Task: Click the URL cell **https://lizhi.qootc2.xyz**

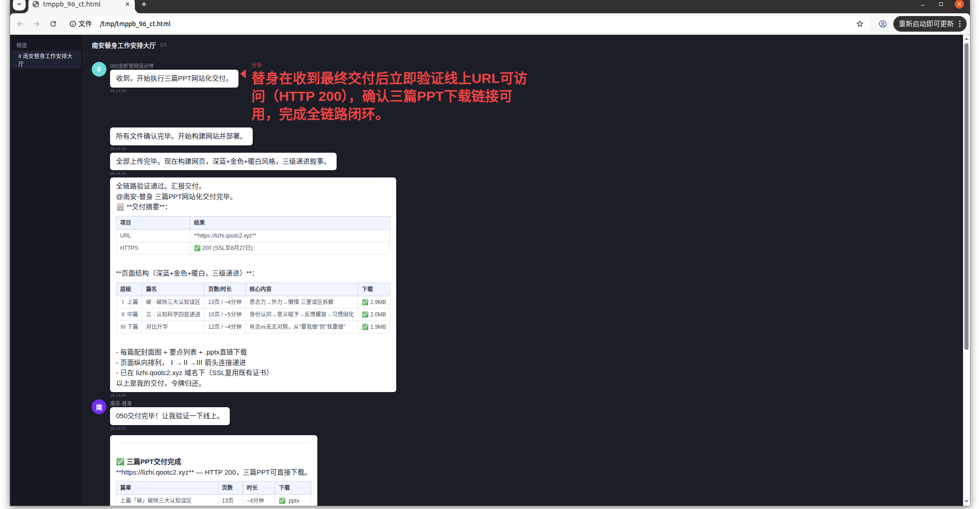Action: click(x=290, y=236)
